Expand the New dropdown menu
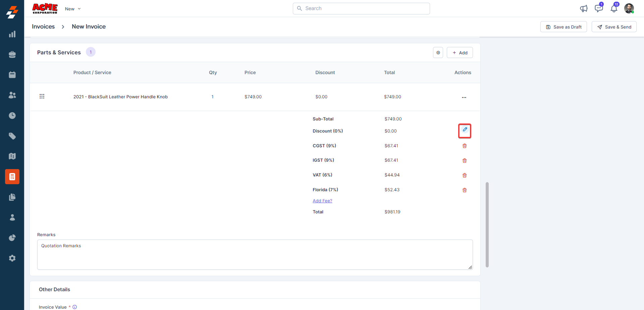 [x=73, y=9]
